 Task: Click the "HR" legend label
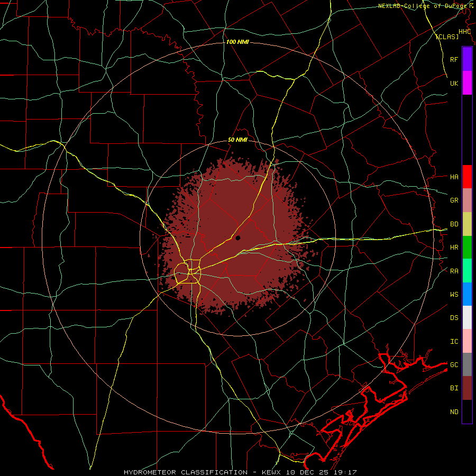[454, 248]
